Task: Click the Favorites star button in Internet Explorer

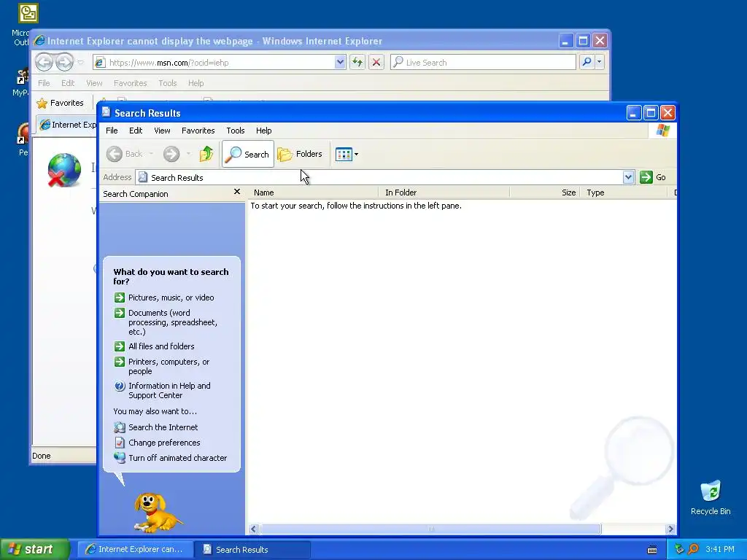Action: click(x=60, y=103)
